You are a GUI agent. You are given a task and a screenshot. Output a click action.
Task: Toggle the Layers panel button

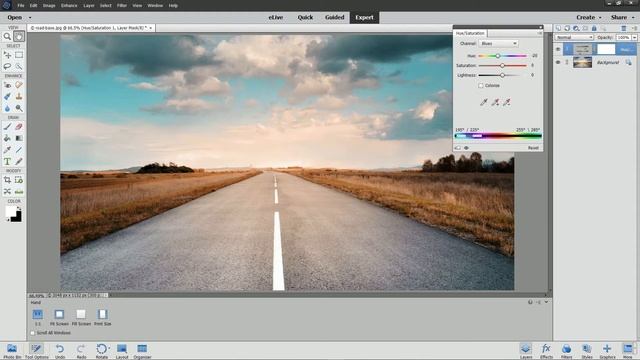[x=526, y=351]
